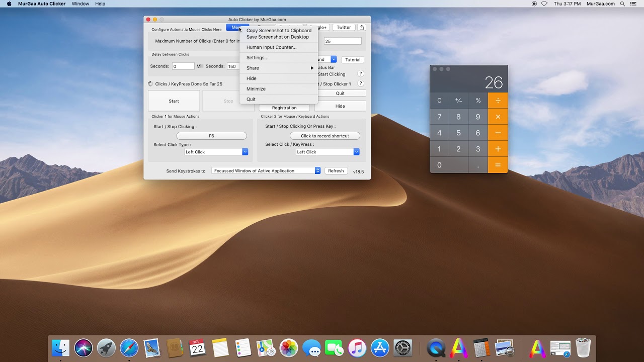Open Settings... from the popup menu
Screen dimensions: 644x362
279,58
